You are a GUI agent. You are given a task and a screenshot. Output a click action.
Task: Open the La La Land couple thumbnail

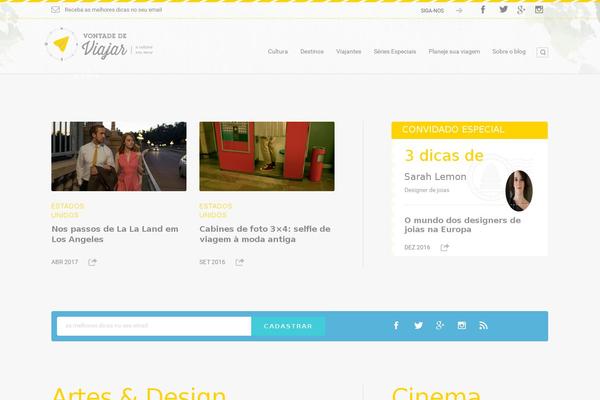click(119, 156)
